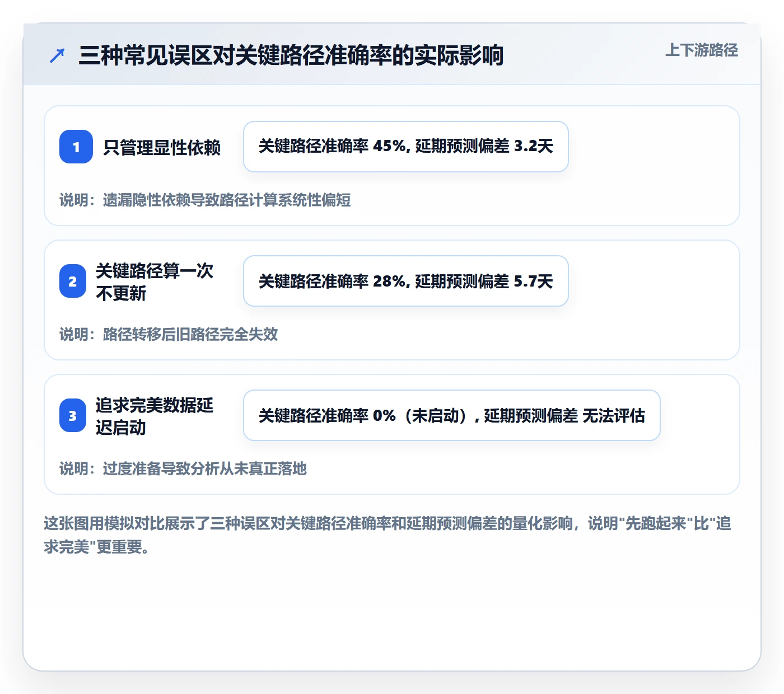Select the 关键路径算一次不更新 heading
The image size is (784, 694).
[155, 282]
